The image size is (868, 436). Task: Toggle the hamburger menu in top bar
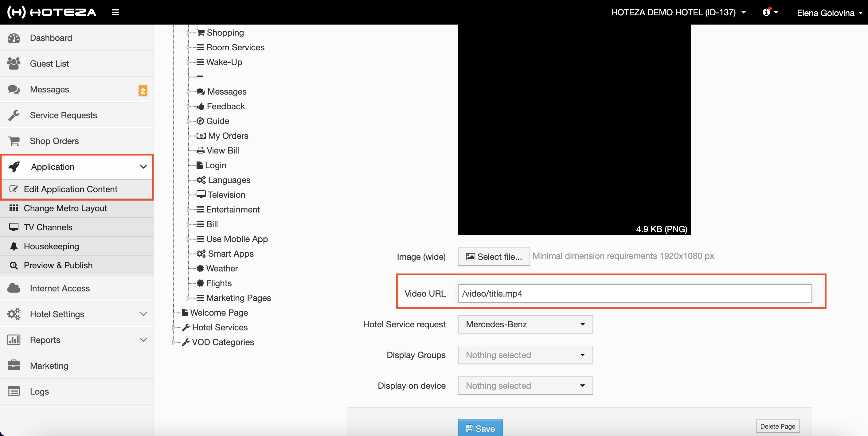115,13
